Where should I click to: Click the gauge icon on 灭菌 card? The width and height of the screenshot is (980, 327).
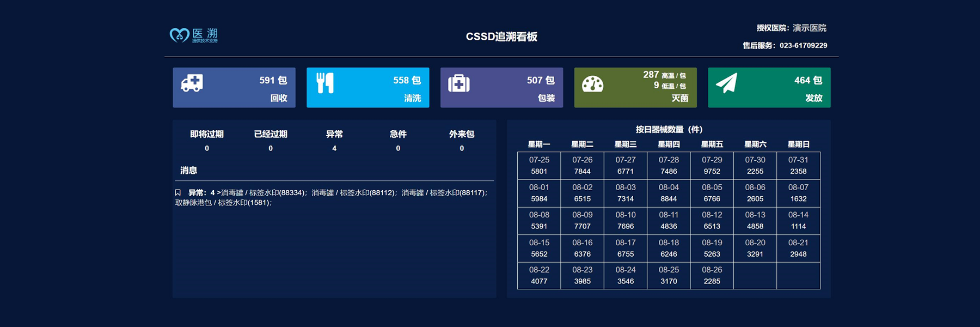(x=592, y=84)
